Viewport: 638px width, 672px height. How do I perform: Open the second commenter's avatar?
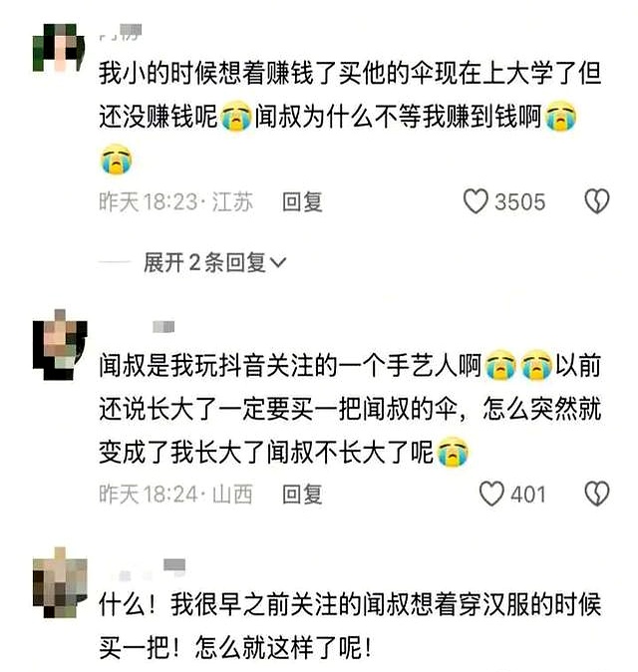click(60, 345)
